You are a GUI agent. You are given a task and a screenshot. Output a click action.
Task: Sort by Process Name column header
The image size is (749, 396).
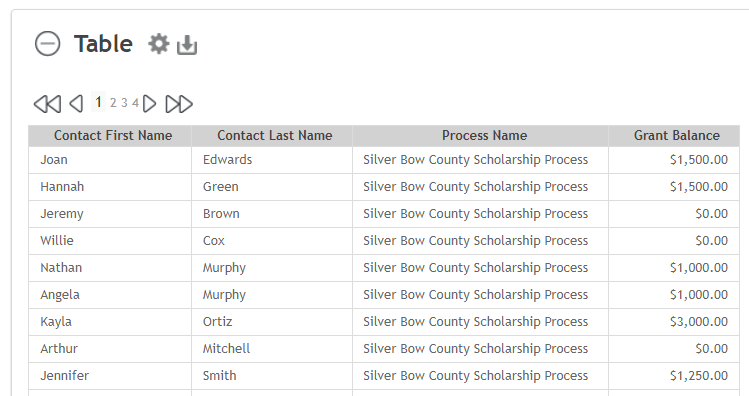coord(484,136)
